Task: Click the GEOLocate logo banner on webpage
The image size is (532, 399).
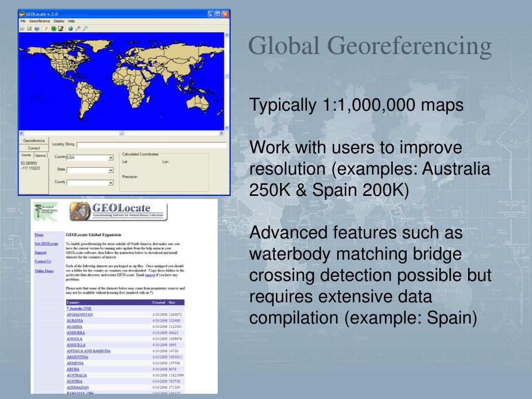Action: [x=118, y=211]
